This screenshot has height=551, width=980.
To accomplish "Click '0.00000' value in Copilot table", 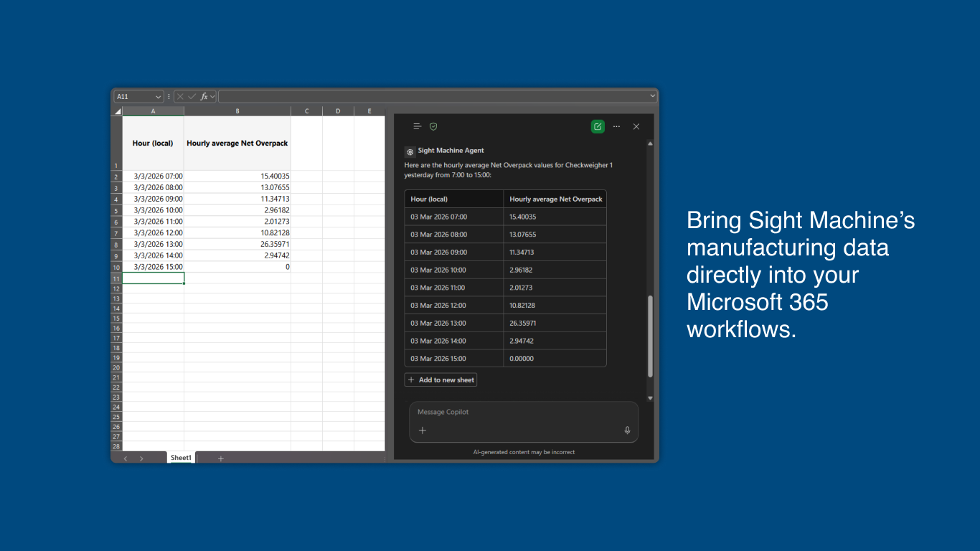I will [x=522, y=359].
